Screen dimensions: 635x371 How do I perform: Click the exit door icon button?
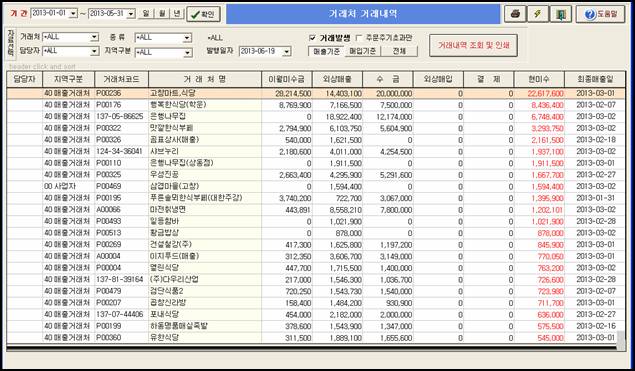click(x=561, y=14)
